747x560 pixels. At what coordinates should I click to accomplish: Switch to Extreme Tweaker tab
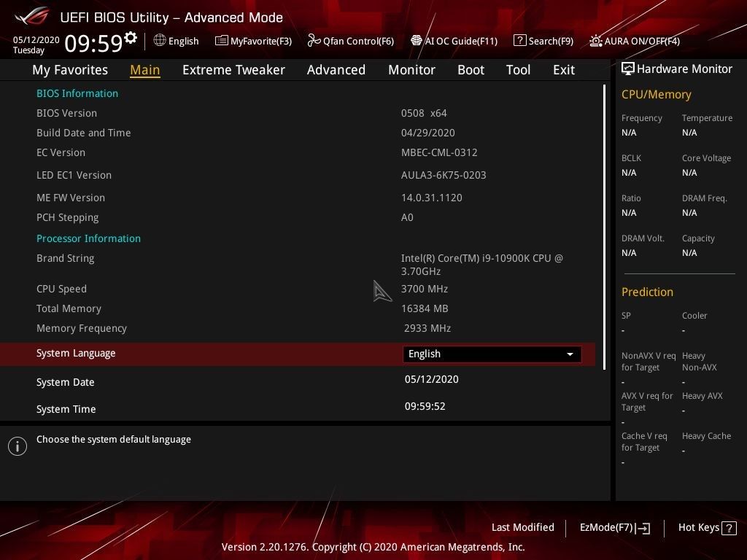click(x=233, y=70)
